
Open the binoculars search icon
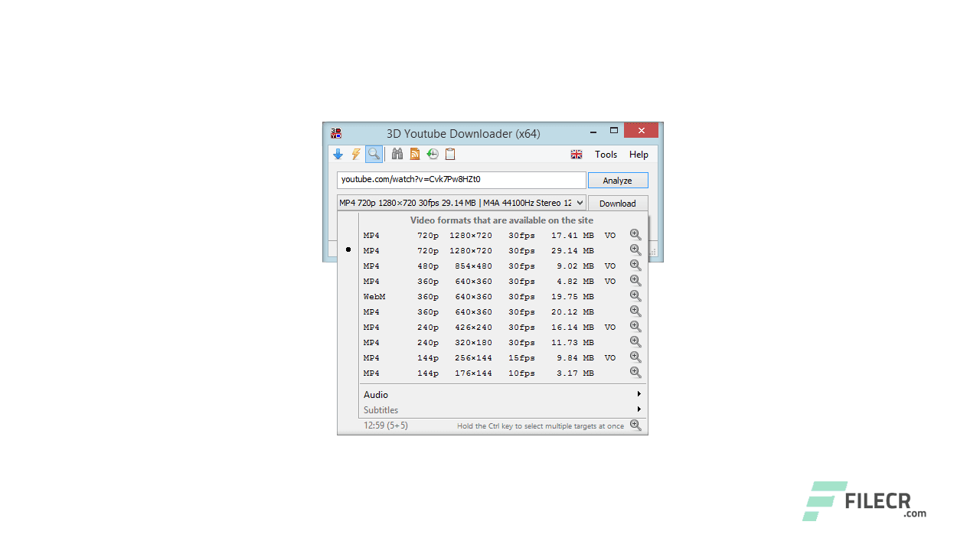(x=397, y=154)
